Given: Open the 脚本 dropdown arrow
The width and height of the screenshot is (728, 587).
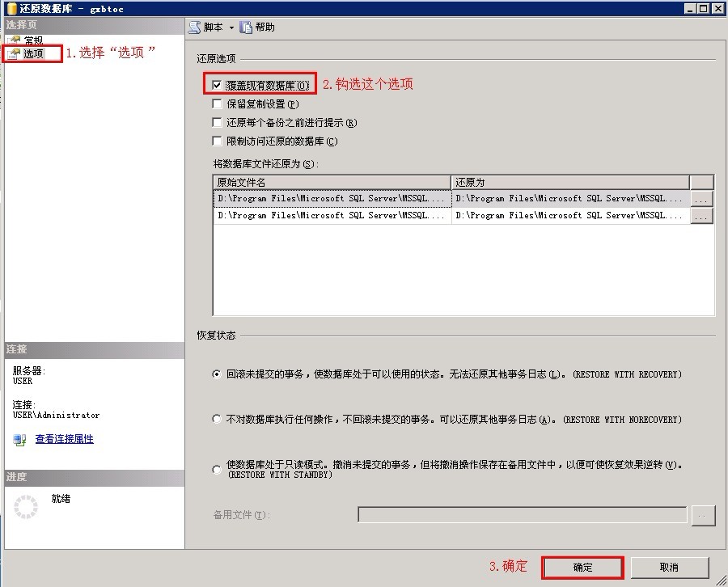Looking at the screenshot, I should [231, 27].
